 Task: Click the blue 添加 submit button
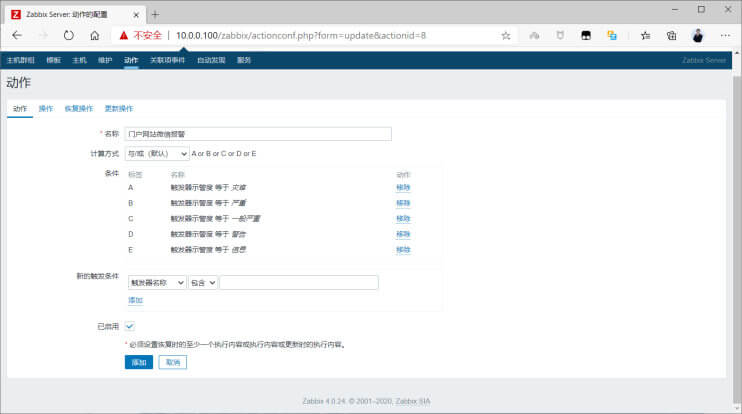pyautogui.click(x=139, y=362)
